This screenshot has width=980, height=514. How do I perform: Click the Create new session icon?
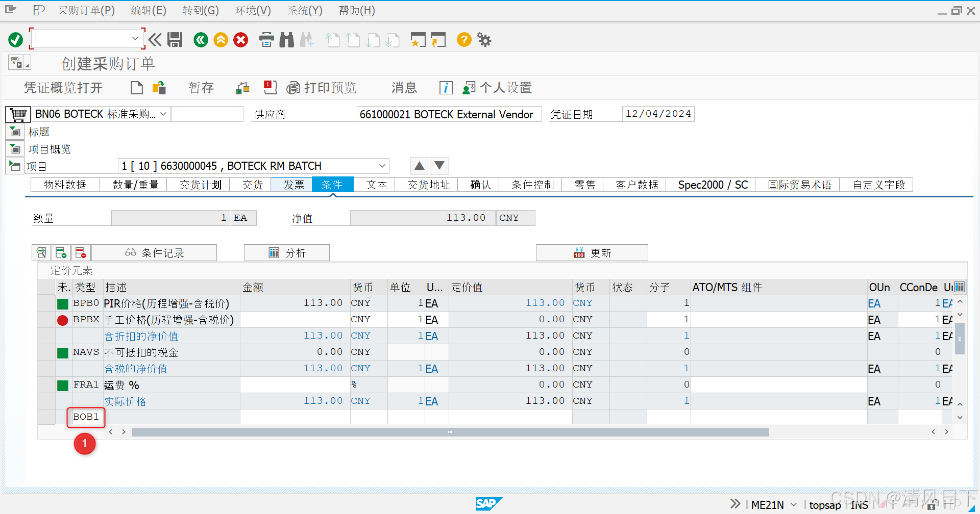click(x=418, y=40)
